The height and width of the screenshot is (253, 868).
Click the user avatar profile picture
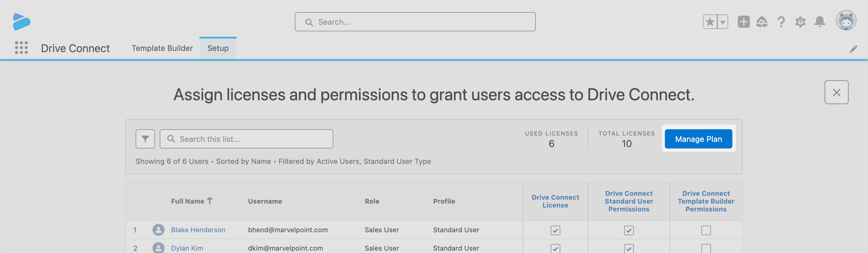coord(846,21)
